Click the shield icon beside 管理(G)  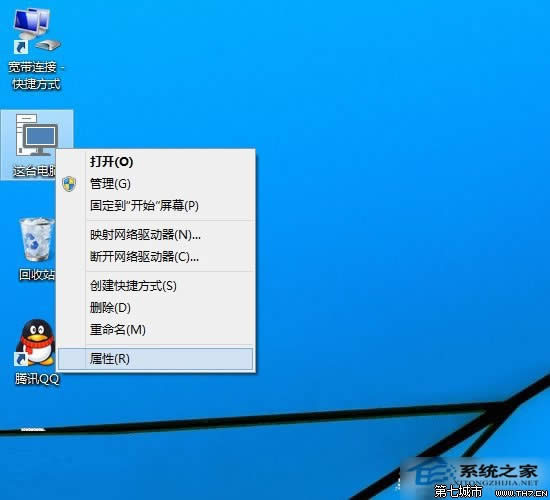[x=69, y=184]
